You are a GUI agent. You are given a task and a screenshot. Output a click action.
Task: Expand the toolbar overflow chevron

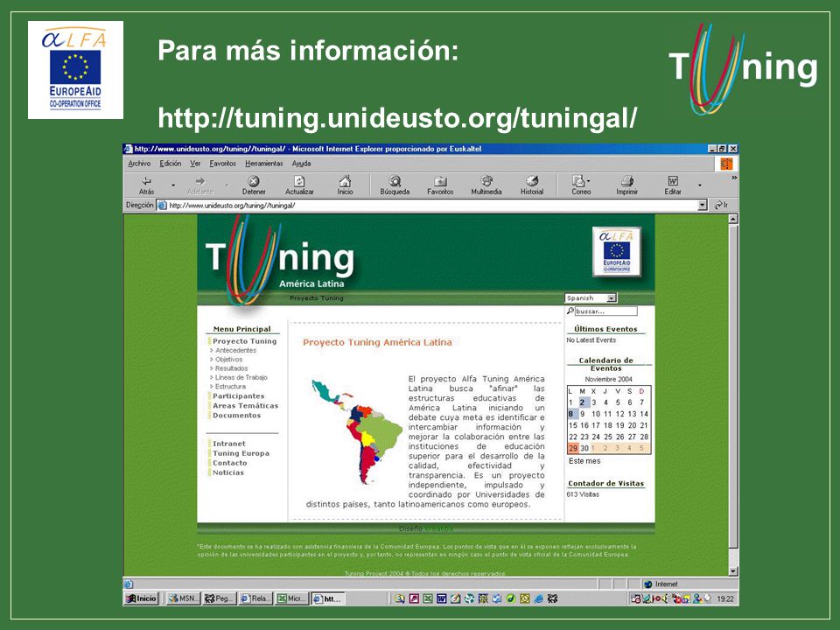[x=734, y=178]
